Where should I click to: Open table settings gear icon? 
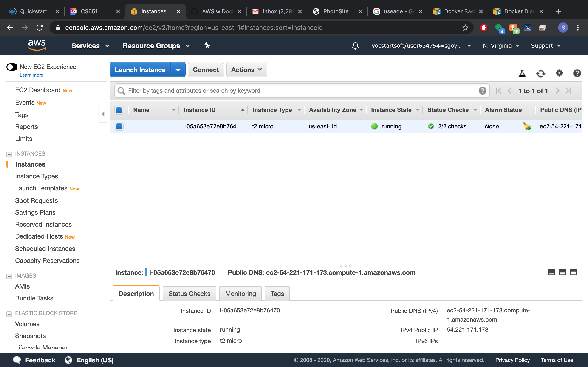559,73
